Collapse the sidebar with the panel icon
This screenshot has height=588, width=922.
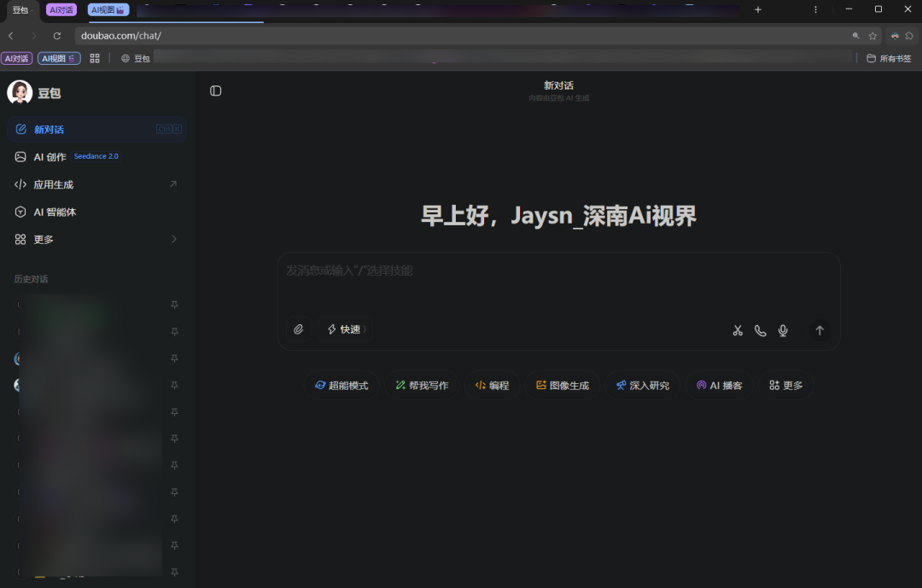215,90
